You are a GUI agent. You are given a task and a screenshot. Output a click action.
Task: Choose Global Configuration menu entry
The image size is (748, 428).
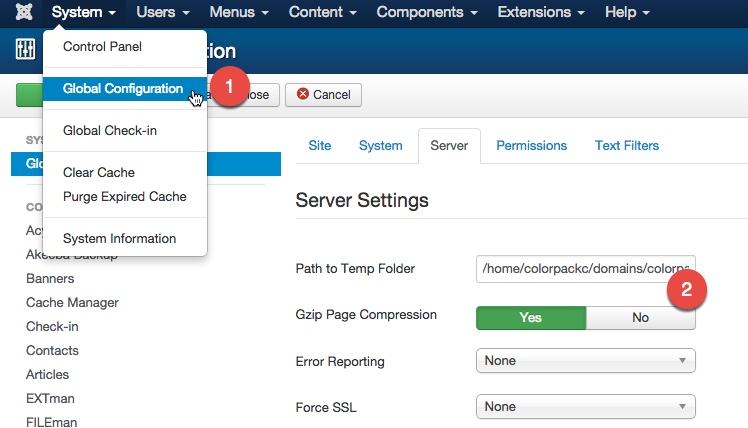(125, 89)
